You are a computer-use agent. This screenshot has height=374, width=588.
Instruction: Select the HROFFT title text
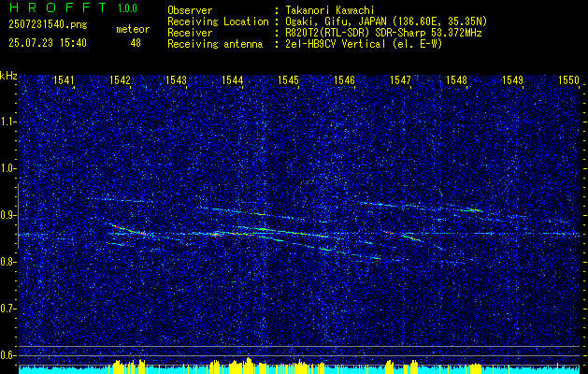[57, 7]
